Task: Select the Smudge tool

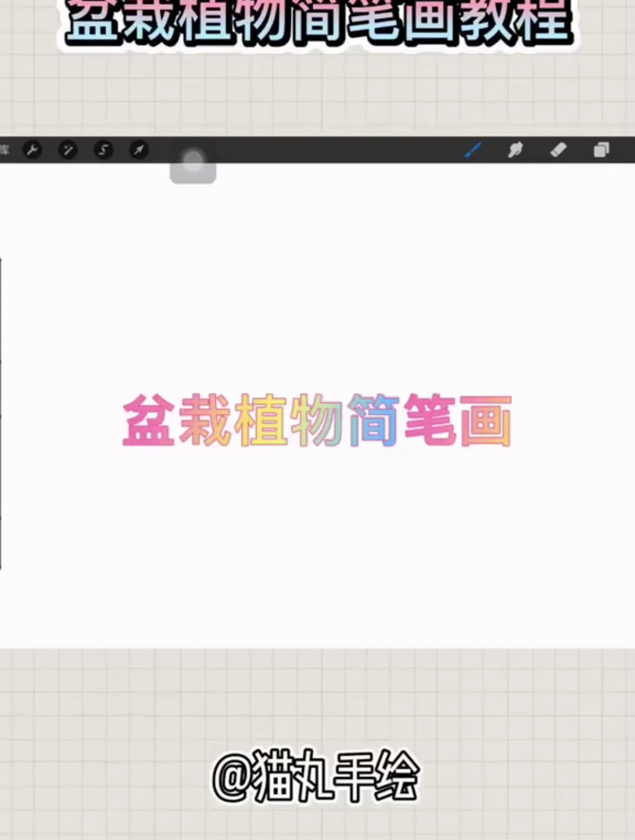Action: [515, 150]
